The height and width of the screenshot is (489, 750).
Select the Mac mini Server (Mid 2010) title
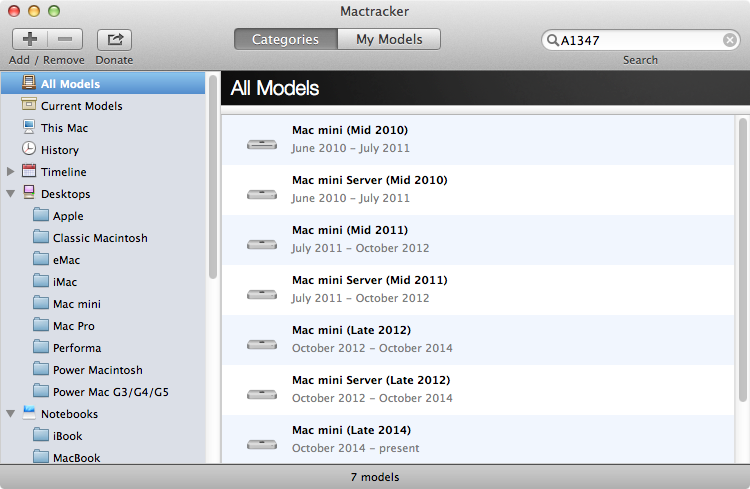click(370, 180)
